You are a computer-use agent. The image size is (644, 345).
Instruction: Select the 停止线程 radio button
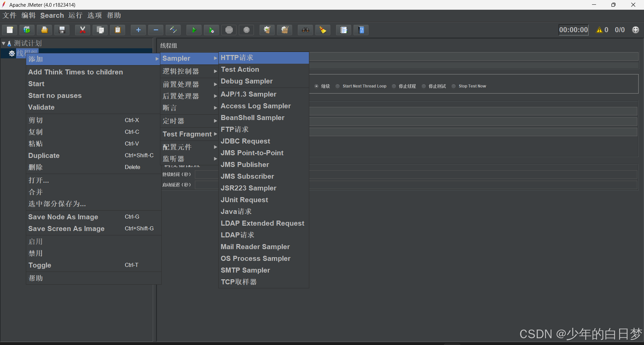[394, 86]
